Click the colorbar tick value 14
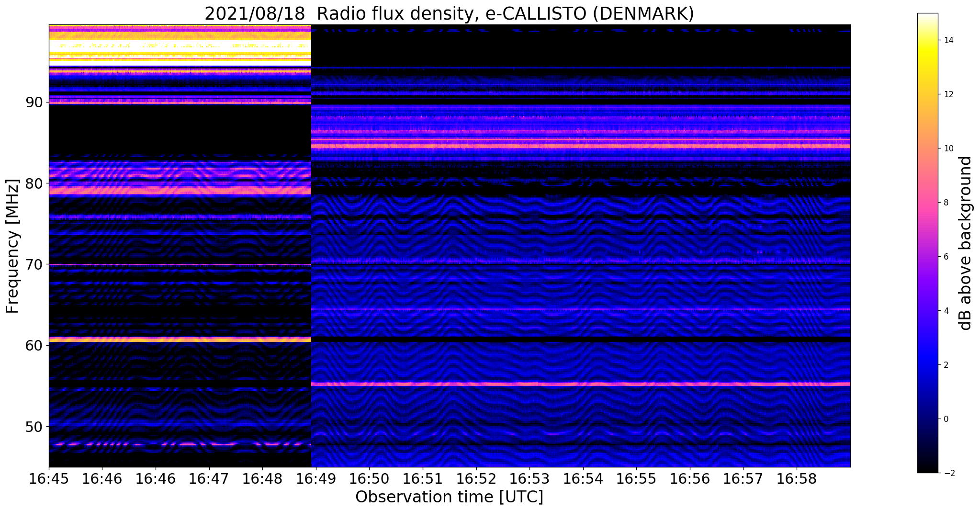 tap(947, 40)
